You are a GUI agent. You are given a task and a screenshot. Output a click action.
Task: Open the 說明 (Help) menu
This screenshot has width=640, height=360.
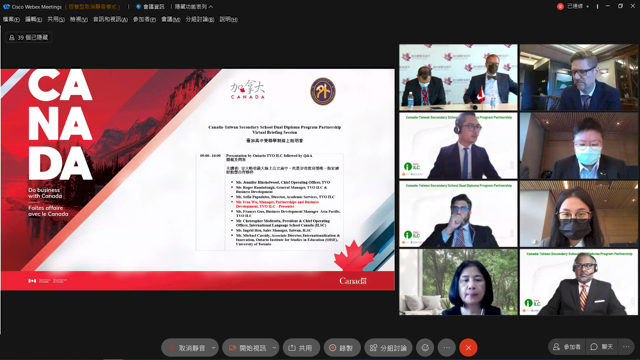coord(228,19)
